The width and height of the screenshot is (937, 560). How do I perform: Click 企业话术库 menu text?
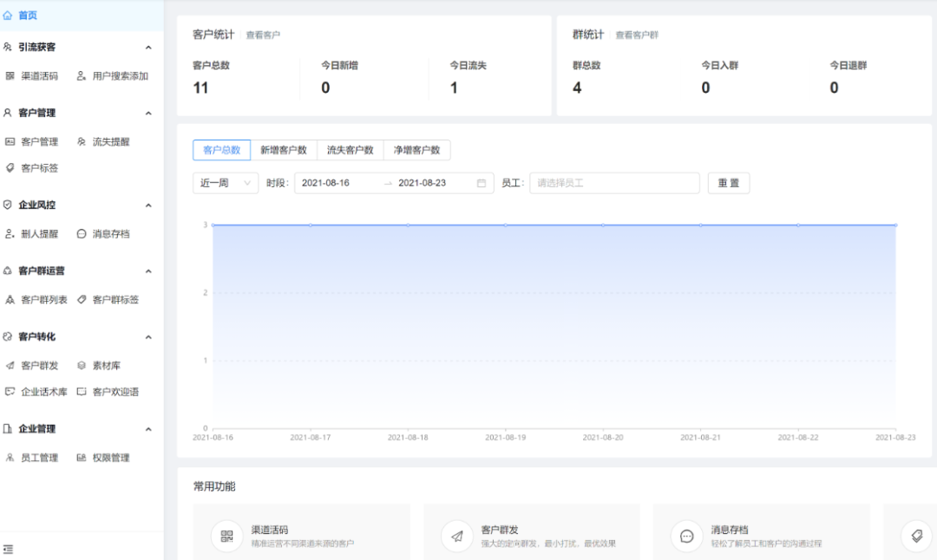click(44, 392)
